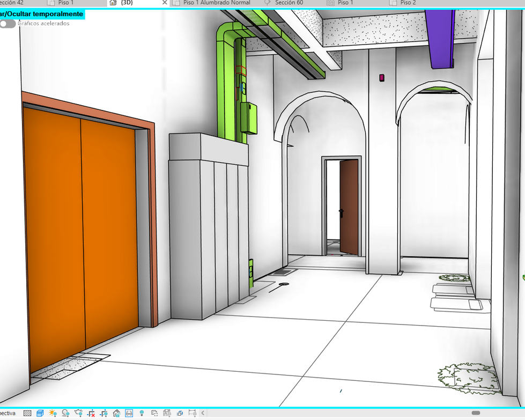Collapse view bar with the chevron arrow
Viewport: 525px width, 420px height.
(203, 413)
